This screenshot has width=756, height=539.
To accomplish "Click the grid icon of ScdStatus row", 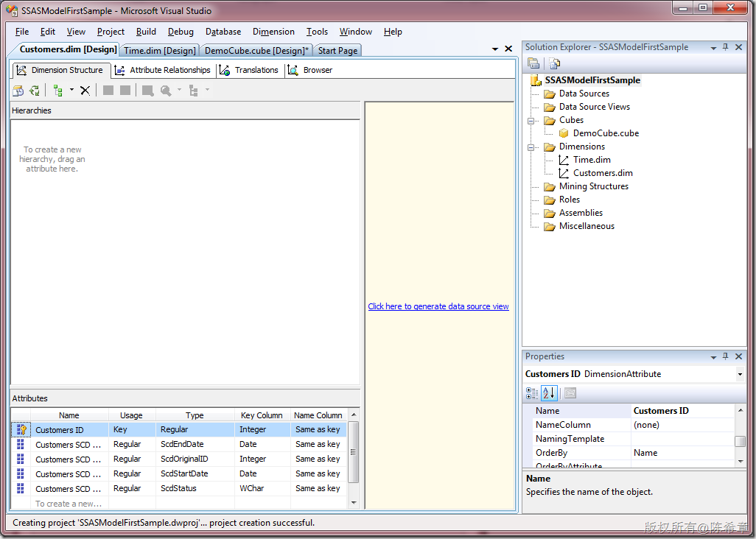I will 20,488.
